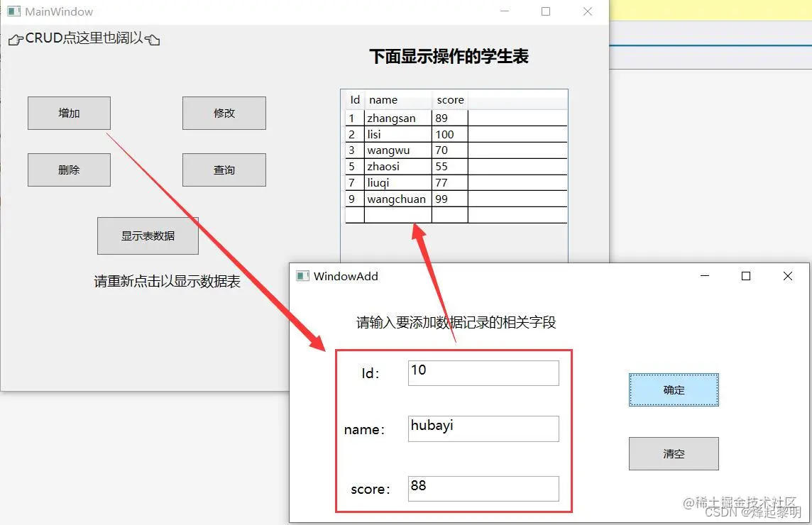This screenshot has width=812, height=525.
Task: Click the name input field containing hubayi
Action: point(483,428)
